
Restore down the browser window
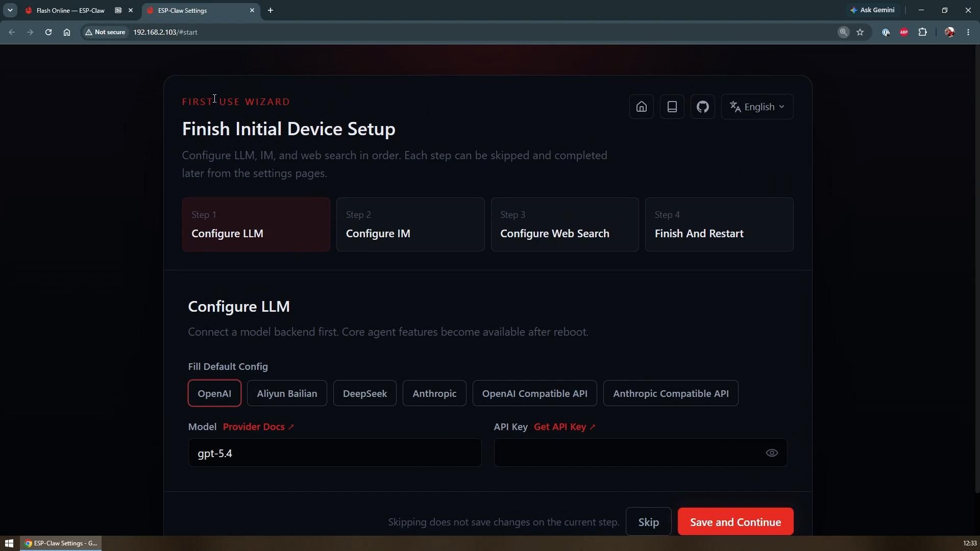coord(945,10)
